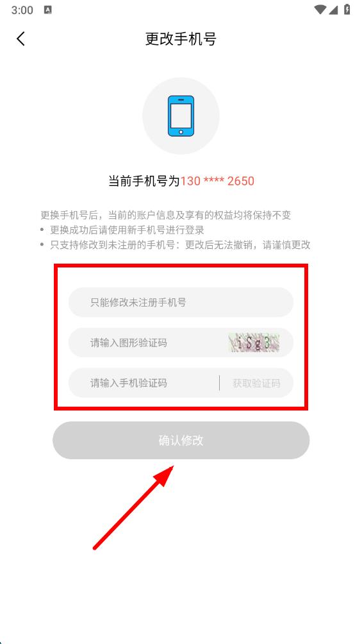Request a code with 获取验证码

pyautogui.click(x=256, y=383)
